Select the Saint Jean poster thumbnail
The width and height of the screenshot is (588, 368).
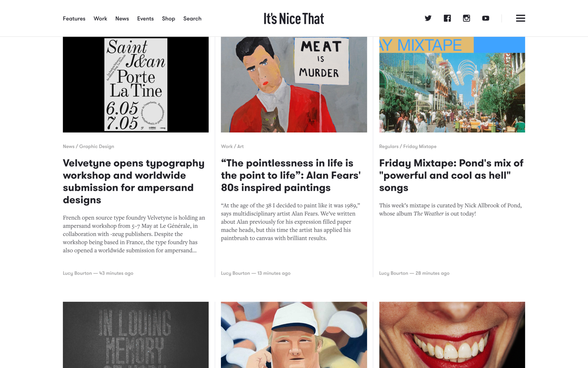pyautogui.click(x=136, y=85)
